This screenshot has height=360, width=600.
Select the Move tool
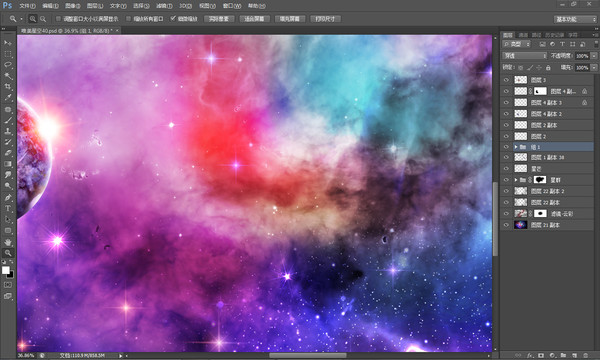8,43
